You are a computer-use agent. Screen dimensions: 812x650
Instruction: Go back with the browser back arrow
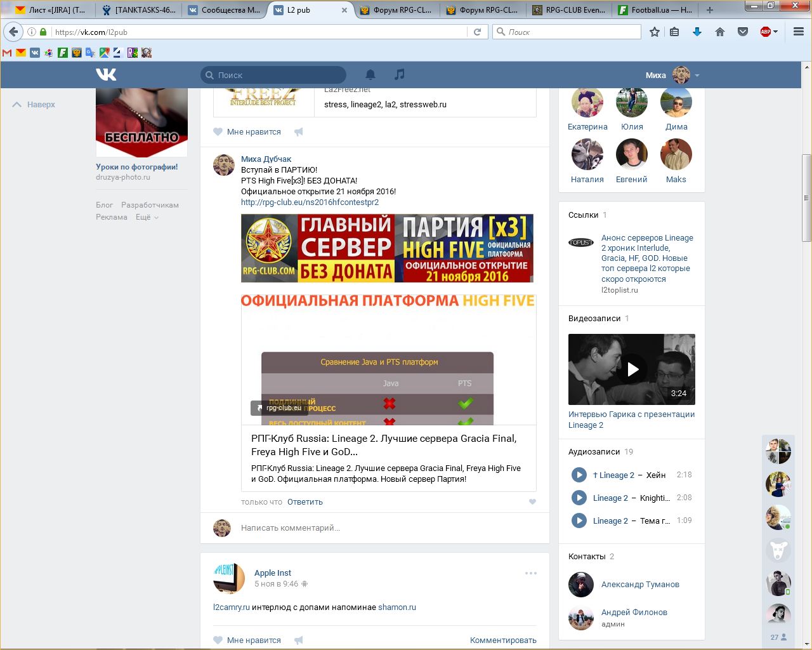13,32
